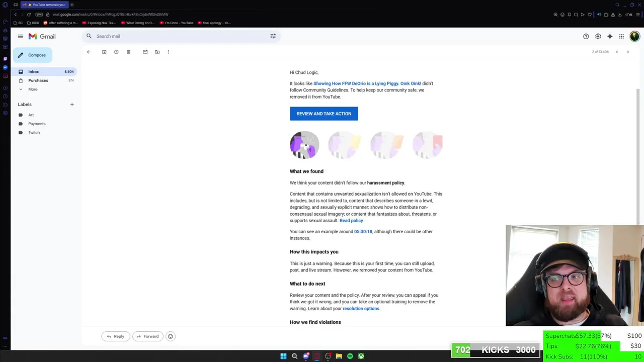Open the email More options menu
The height and width of the screenshot is (362, 644).
pyautogui.click(x=168, y=52)
